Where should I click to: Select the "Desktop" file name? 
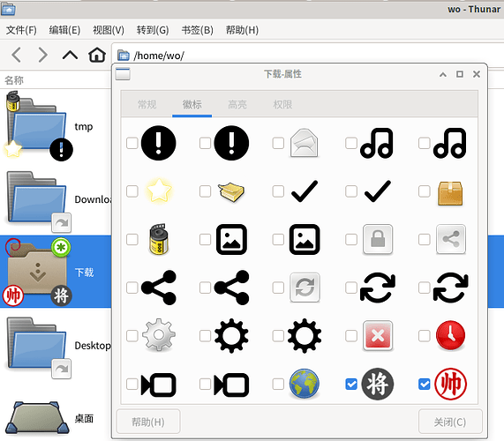coord(93,346)
